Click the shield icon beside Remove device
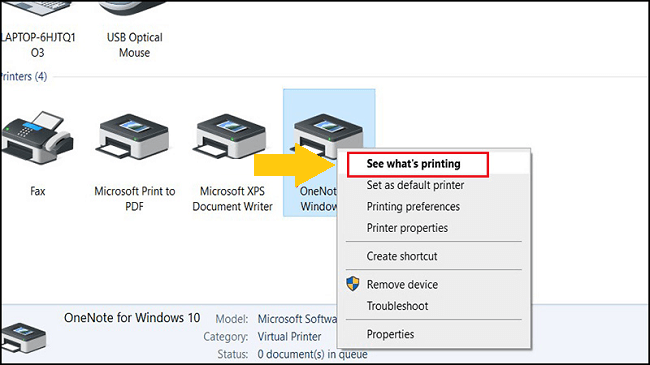The width and height of the screenshot is (650, 365). coord(353,284)
